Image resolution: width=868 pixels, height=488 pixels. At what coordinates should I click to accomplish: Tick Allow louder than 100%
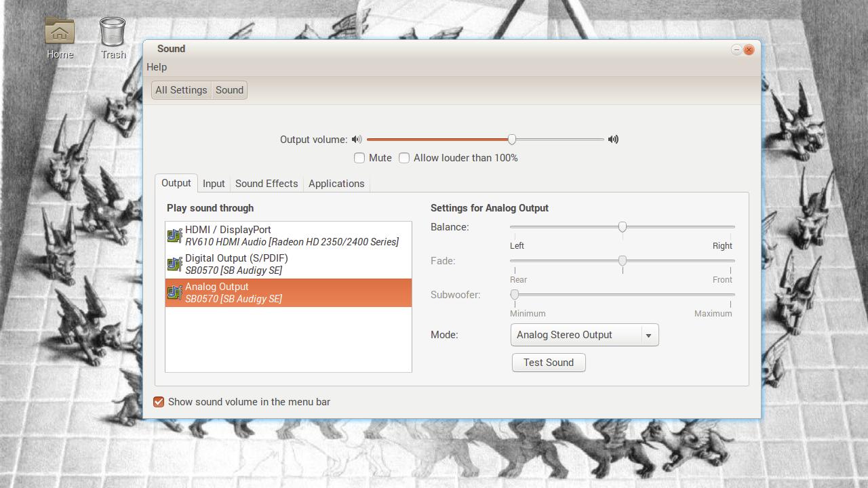(x=404, y=158)
